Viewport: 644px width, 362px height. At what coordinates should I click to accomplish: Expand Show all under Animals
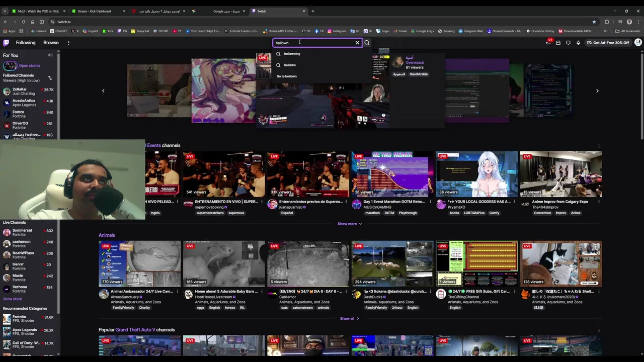pyautogui.click(x=350, y=319)
